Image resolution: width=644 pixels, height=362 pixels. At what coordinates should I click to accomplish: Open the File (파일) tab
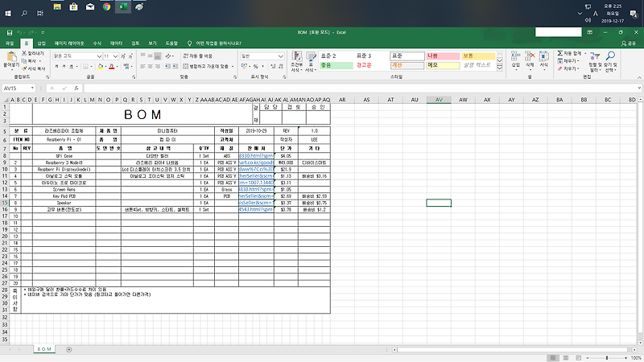[10, 43]
